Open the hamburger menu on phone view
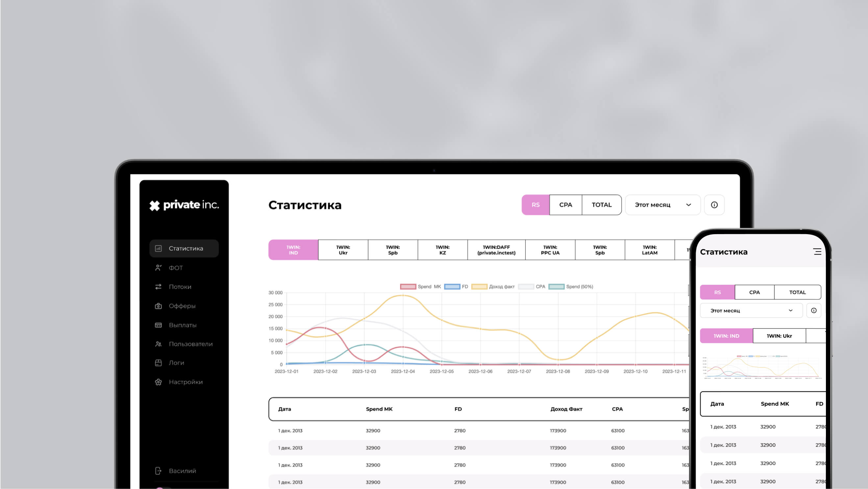 point(817,252)
